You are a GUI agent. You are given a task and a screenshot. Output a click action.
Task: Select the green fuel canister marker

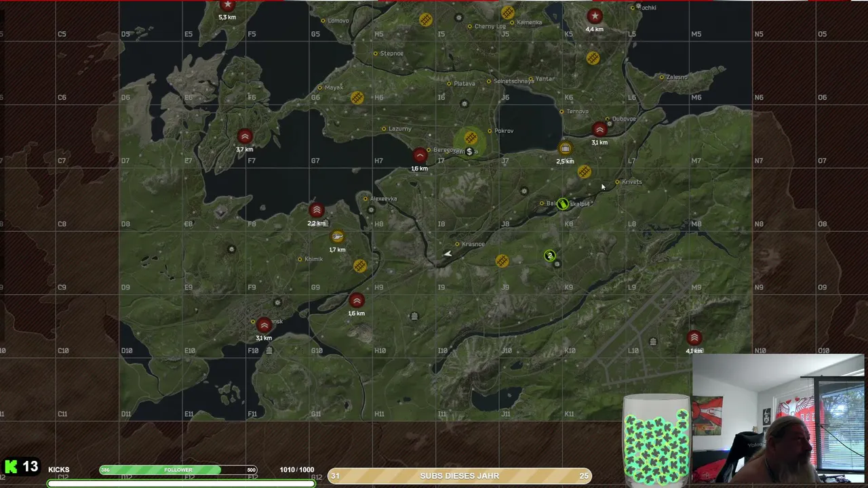pos(562,203)
